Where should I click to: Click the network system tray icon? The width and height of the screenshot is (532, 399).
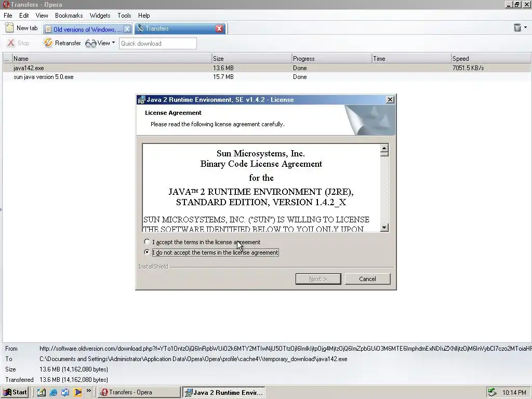click(492, 392)
